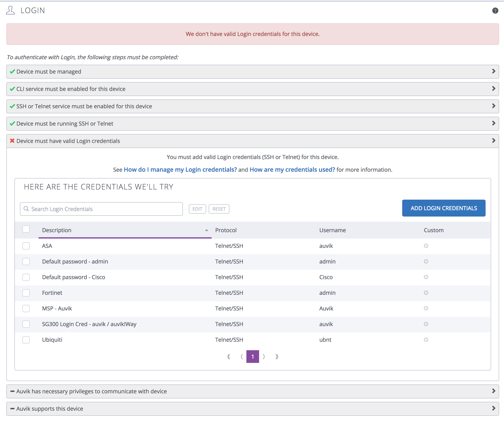
Task: Click the red X failure icon on credentials step
Action: tap(12, 141)
